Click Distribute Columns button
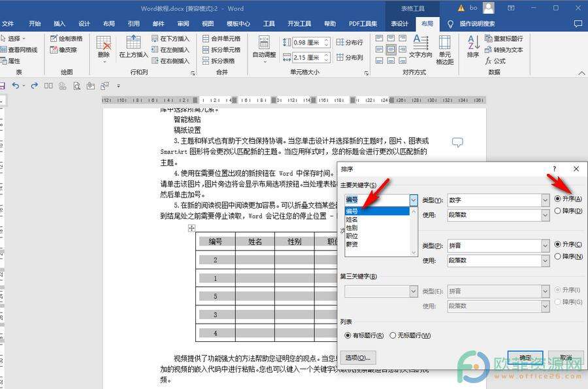 pos(350,58)
